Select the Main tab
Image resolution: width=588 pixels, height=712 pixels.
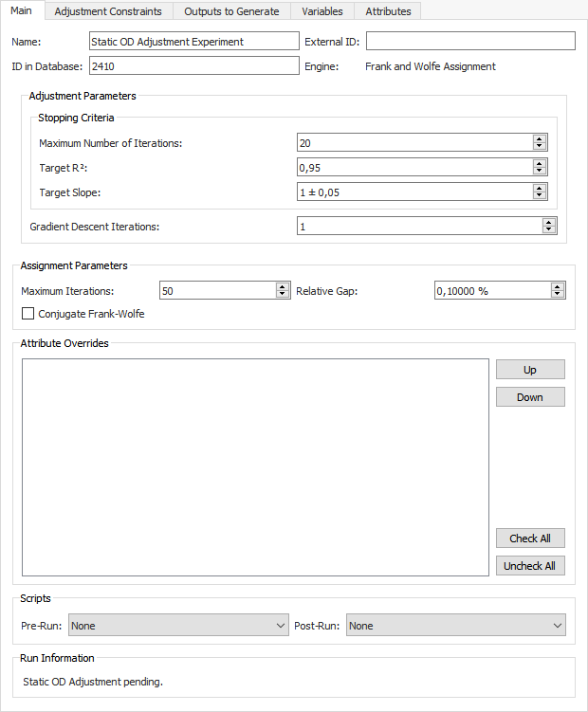22,10
